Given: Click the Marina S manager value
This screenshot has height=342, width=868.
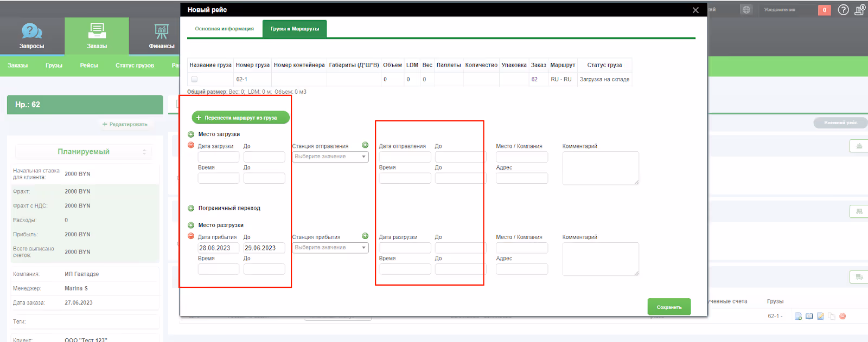Looking at the screenshot, I should [76, 288].
